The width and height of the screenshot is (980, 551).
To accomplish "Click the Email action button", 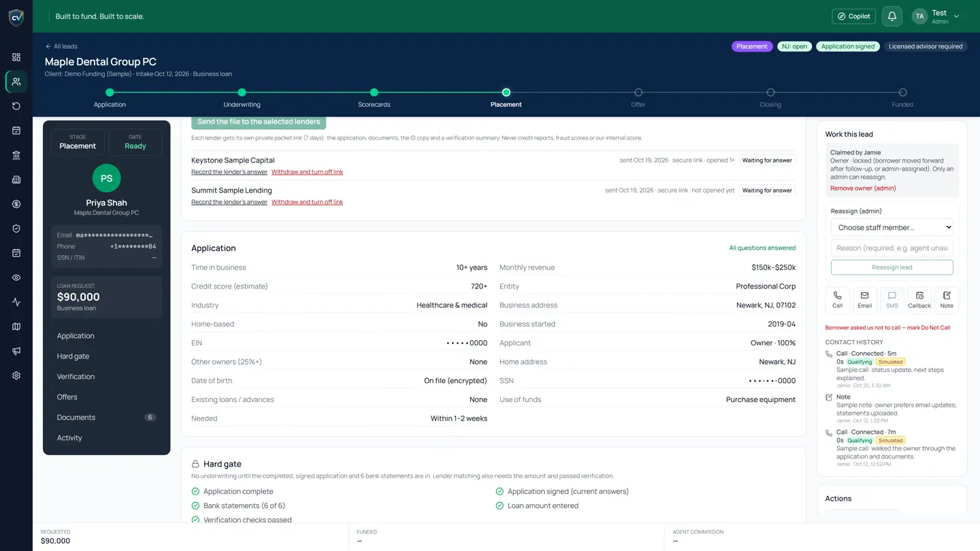I will pyautogui.click(x=864, y=300).
